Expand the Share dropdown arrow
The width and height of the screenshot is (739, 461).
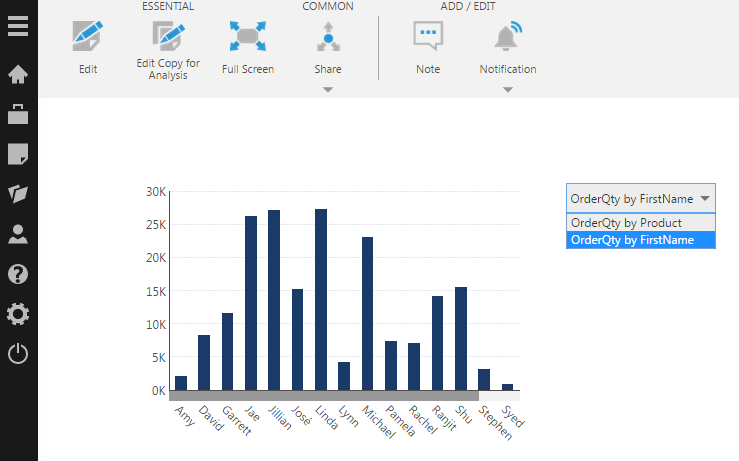click(328, 90)
